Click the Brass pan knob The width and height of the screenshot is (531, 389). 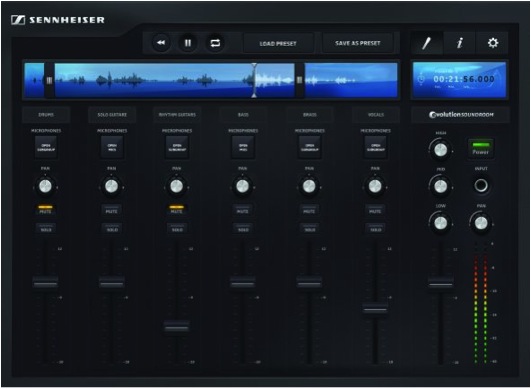[309, 186]
